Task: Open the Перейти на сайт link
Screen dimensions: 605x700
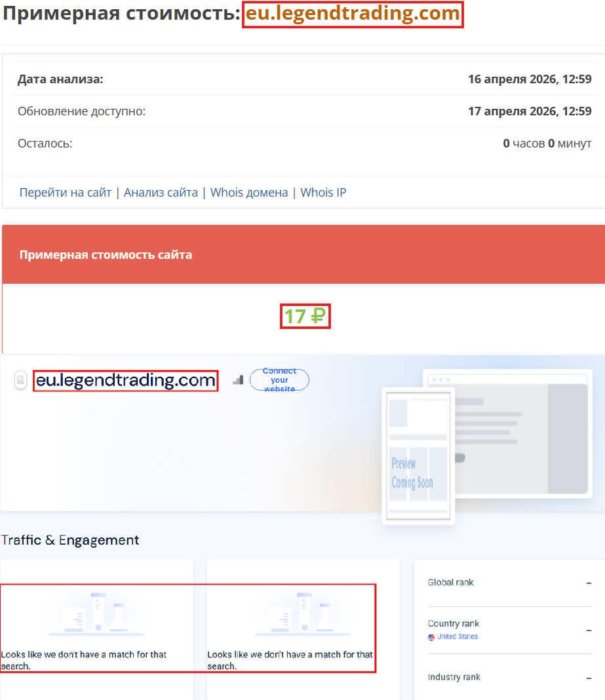Action: coord(66,192)
